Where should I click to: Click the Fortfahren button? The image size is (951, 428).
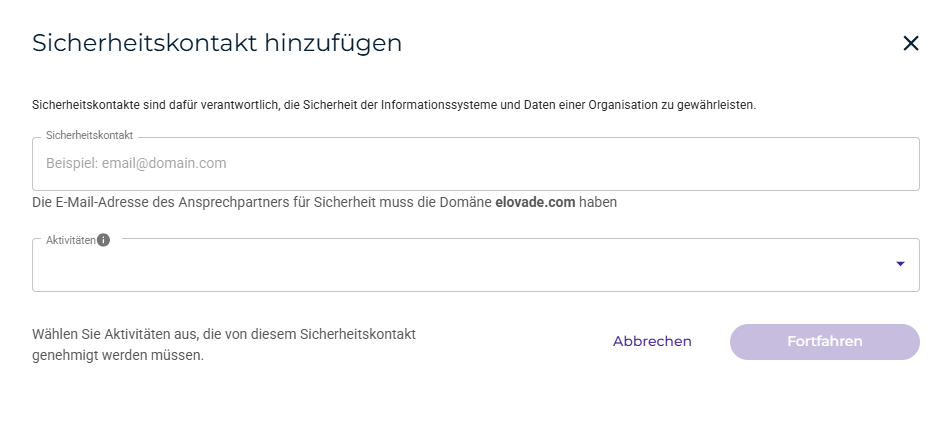(824, 341)
